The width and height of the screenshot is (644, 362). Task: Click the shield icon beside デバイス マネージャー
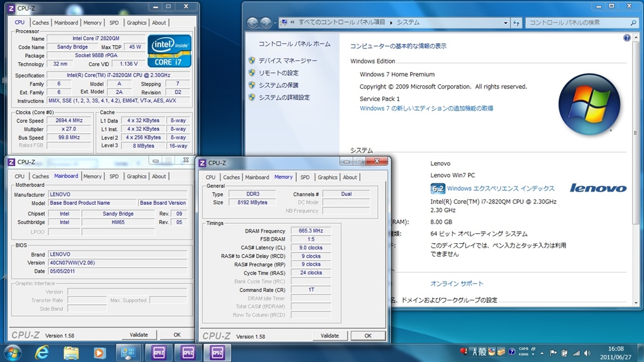252,60
